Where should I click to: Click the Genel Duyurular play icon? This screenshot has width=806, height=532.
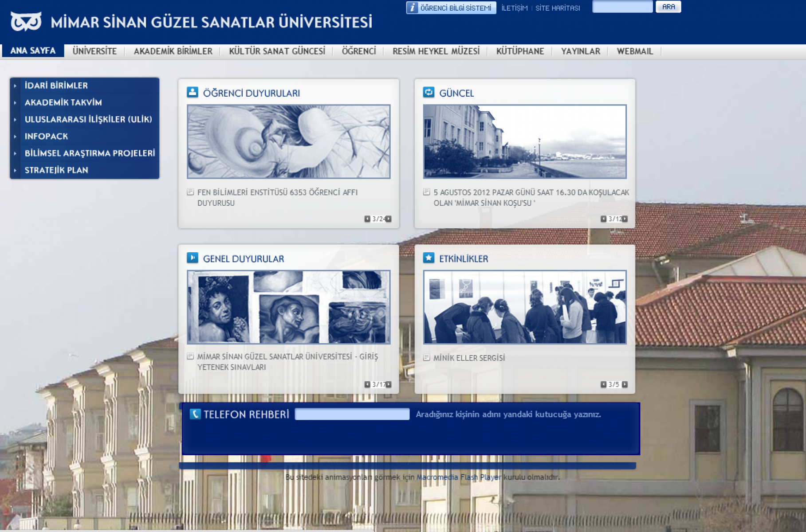tap(193, 258)
